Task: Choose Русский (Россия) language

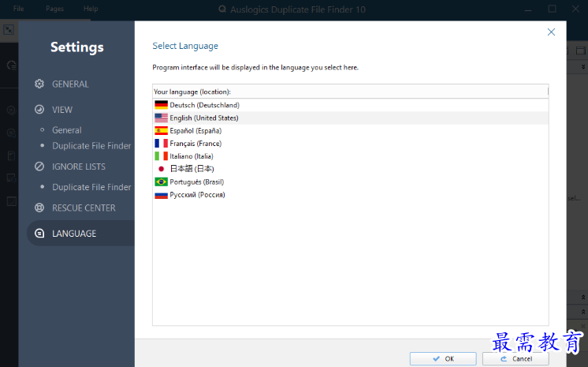Action: point(350,195)
